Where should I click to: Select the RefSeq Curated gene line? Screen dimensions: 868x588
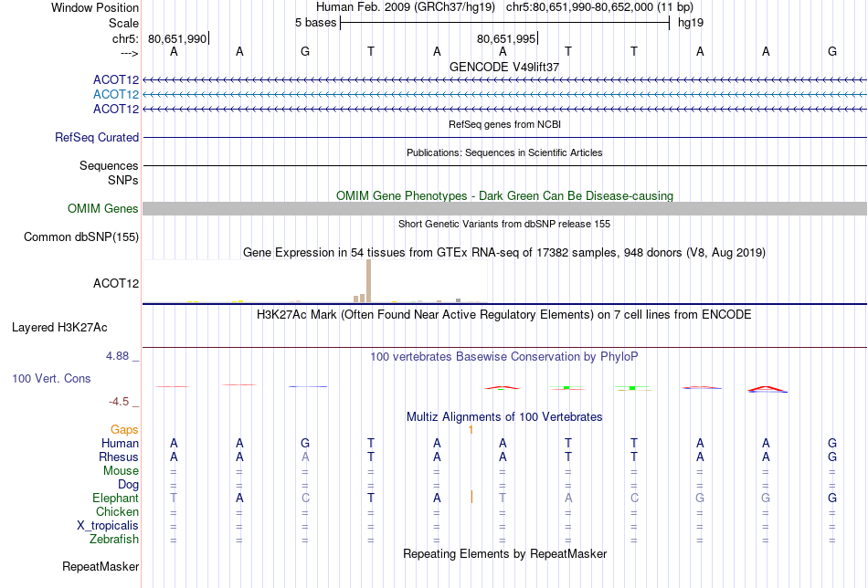coord(504,137)
